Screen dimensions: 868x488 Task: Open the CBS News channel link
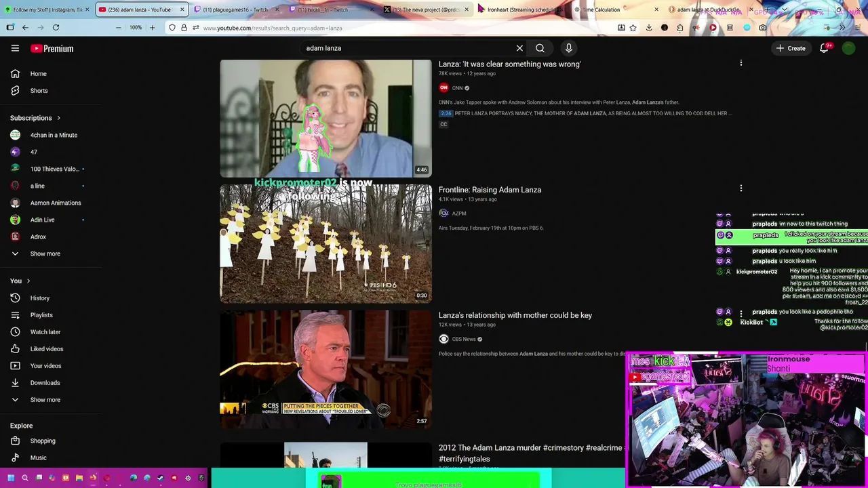(x=464, y=339)
